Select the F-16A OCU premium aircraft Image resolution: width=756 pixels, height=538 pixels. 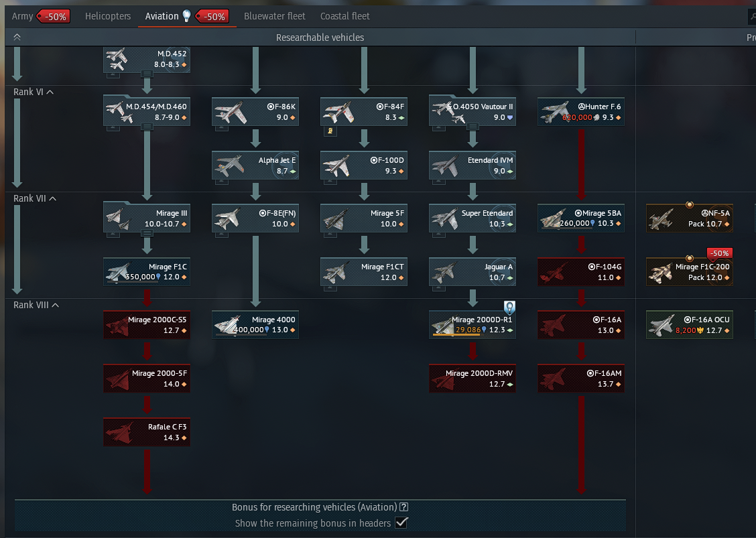tap(690, 324)
